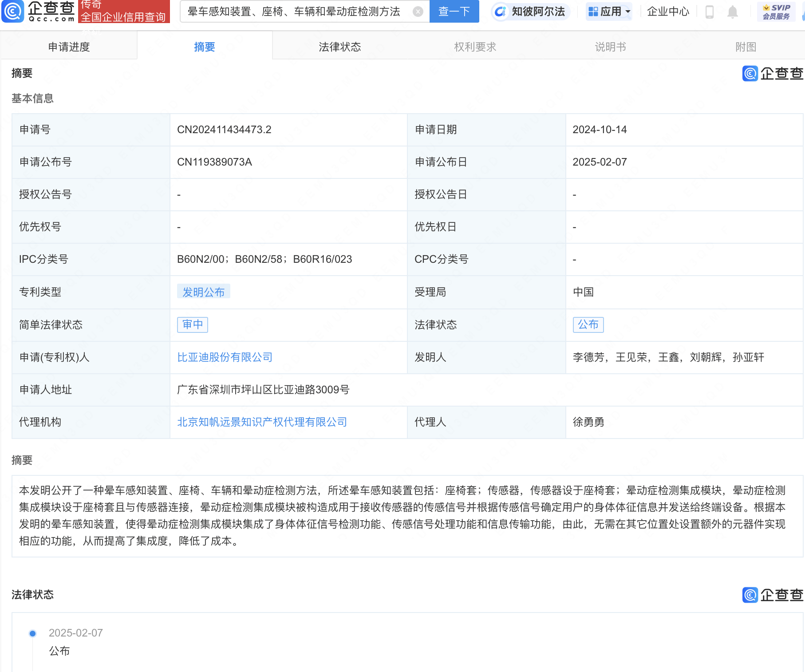The height and width of the screenshot is (672, 805).
Task: Select the address 广东省深圳市坪山区比亚迪路3009号
Action: 263,390
